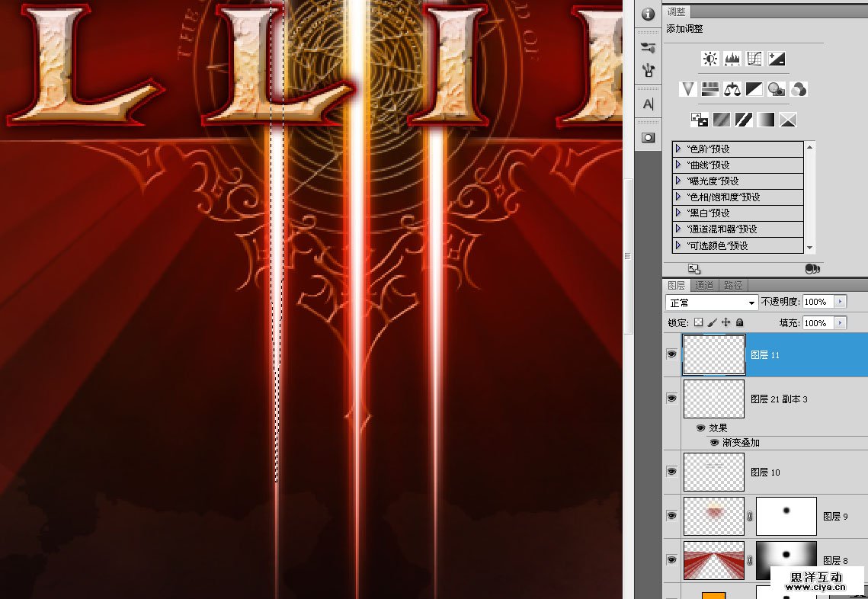The width and height of the screenshot is (868, 599).
Task: Add a Posterize adjustment
Action: tap(722, 120)
